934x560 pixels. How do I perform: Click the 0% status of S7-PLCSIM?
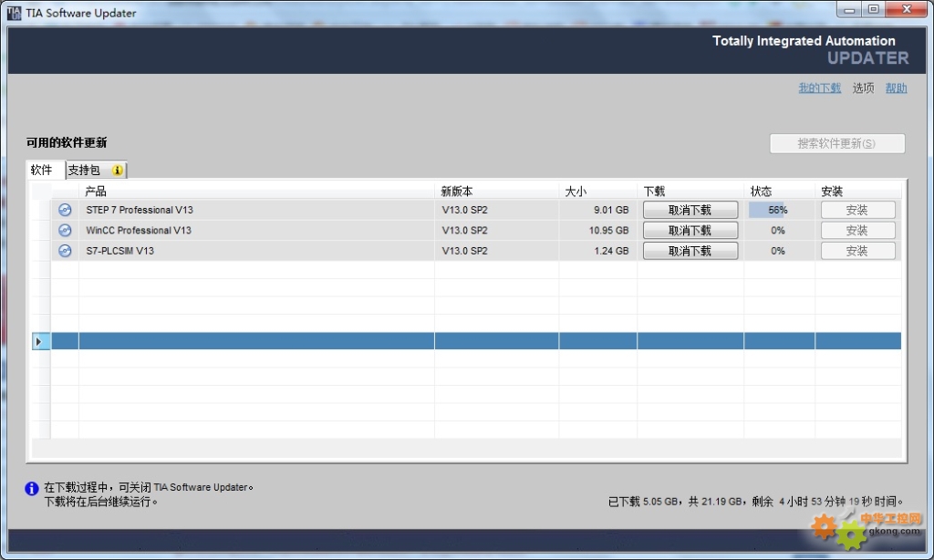[x=778, y=251]
